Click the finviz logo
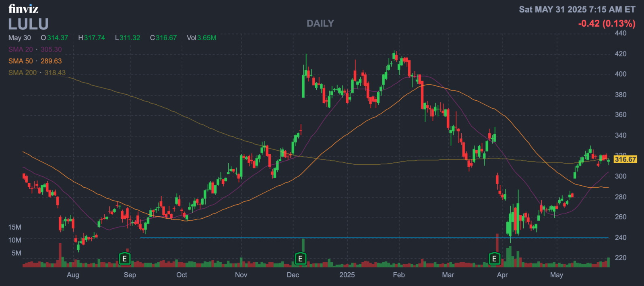 [23, 8]
